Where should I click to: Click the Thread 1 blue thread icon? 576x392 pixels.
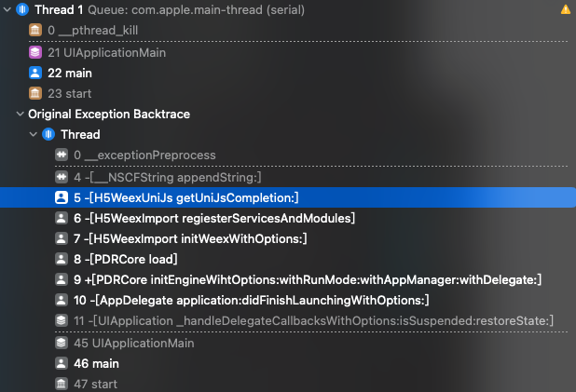pyautogui.click(x=22, y=9)
